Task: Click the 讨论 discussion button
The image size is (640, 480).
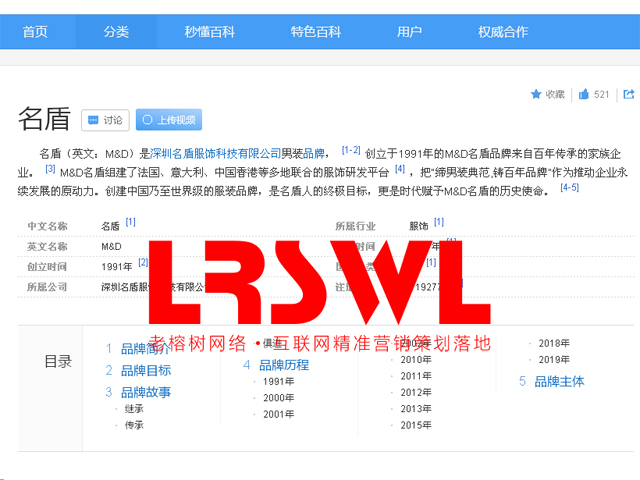Action: click(105, 120)
